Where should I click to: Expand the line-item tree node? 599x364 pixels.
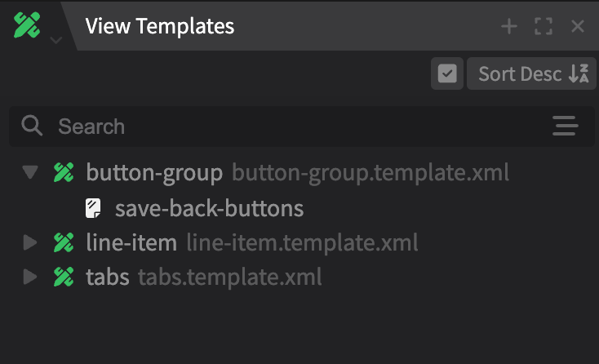click(x=31, y=242)
